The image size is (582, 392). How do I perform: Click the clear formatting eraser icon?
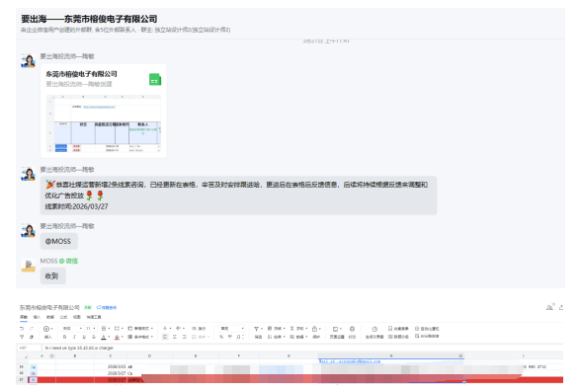tap(32, 337)
